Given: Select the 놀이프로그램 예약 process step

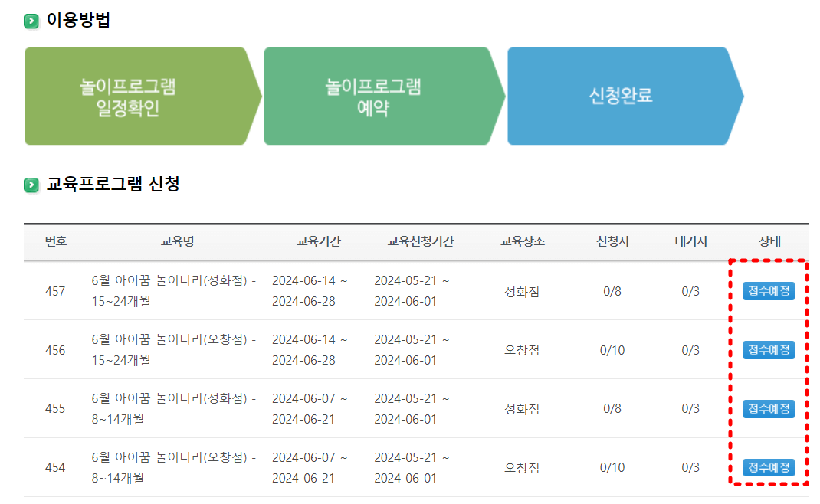Looking at the screenshot, I should pyautogui.click(x=376, y=95).
